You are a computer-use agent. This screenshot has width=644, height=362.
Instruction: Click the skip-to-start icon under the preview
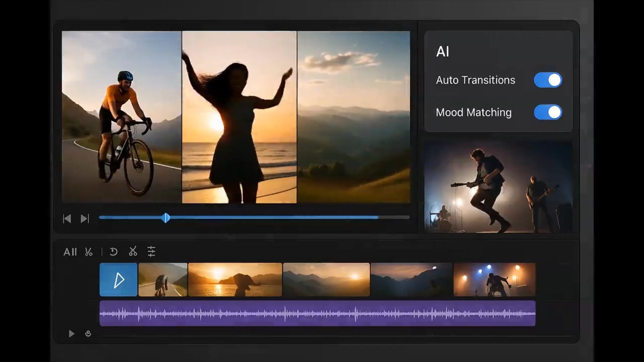(x=67, y=219)
